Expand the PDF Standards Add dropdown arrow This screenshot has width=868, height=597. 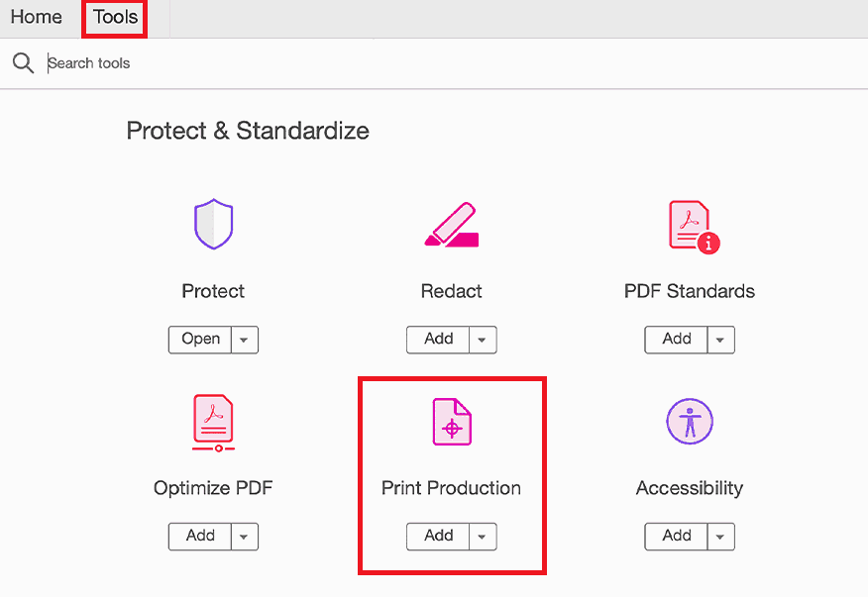720,340
